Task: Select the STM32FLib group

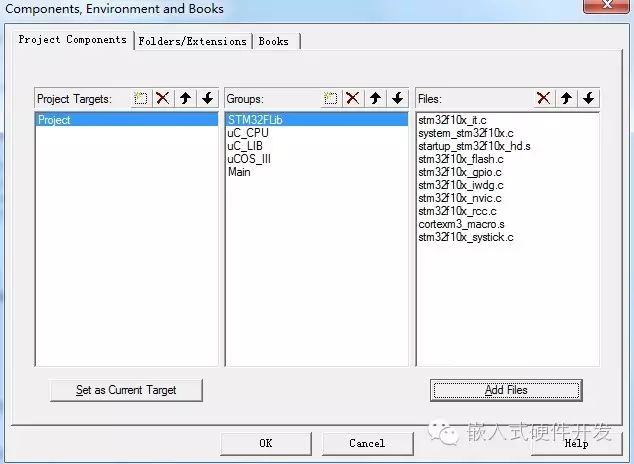Action: [317, 120]
